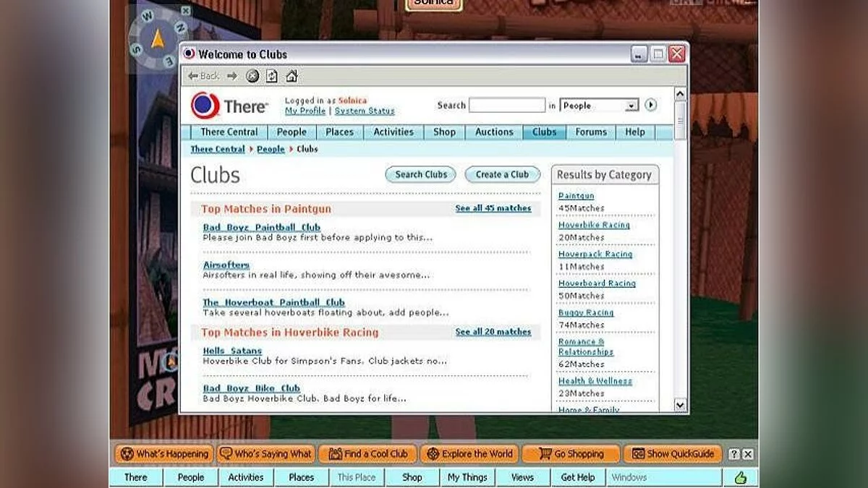The width and height of the screenshot is (868, 488).
Task: Open Hoverbike Racing category link
Action: click(594, 225)
